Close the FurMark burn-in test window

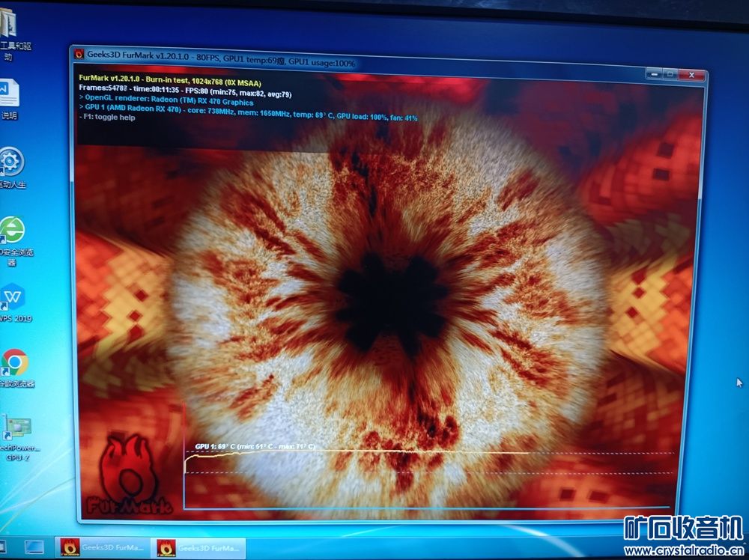(x=691, y=75)
